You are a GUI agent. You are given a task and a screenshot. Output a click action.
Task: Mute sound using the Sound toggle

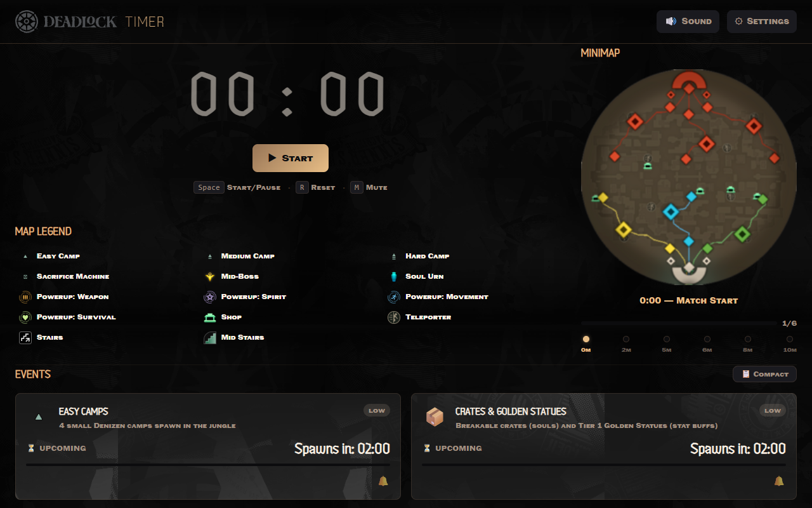coord(688,21)
